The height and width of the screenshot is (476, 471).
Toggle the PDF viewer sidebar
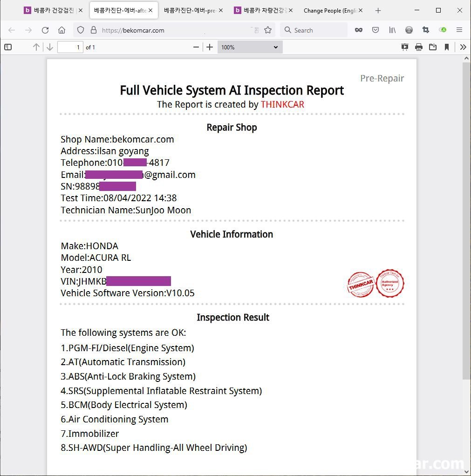tap(8, 47)
